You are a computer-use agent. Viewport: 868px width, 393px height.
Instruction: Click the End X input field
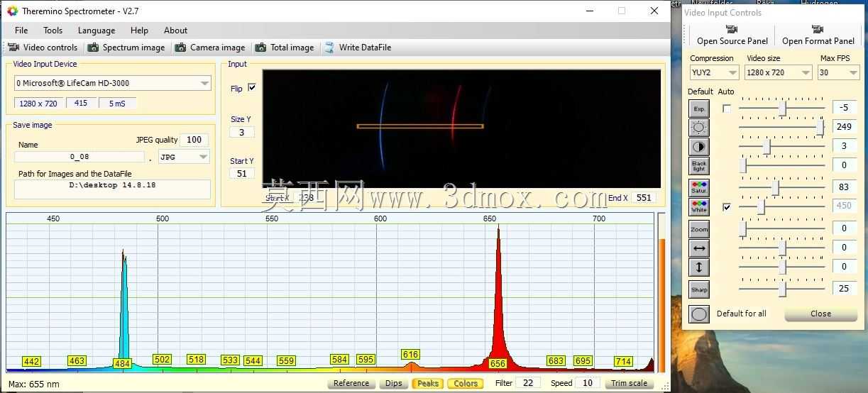point(644,198)
